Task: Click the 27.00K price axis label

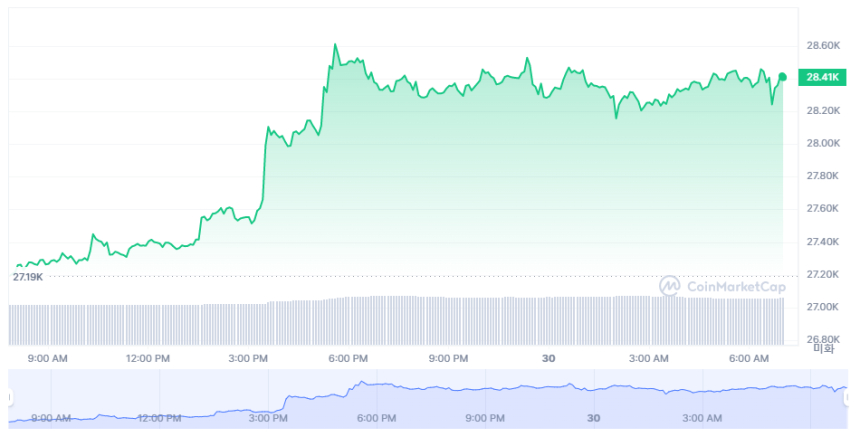Action: click(824, 307)
